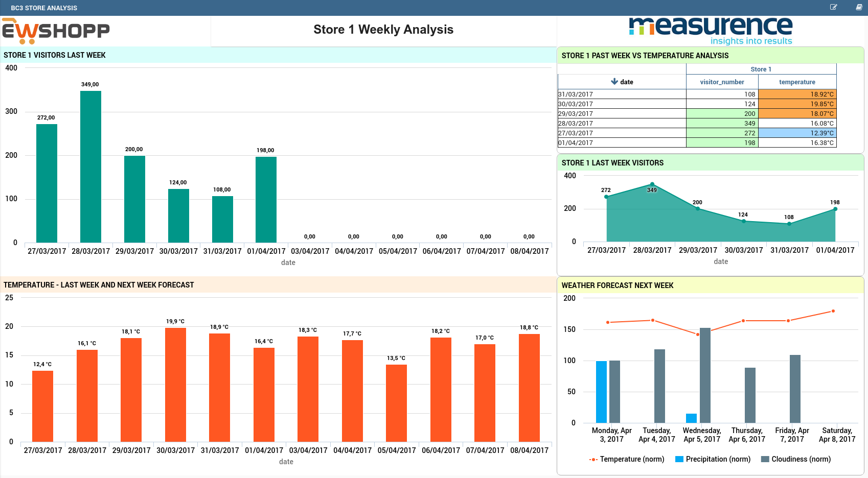Click BC3 STORE ANALYSIS header title
This screenshot has width=868, height=478.
click(x=44, y=8)
